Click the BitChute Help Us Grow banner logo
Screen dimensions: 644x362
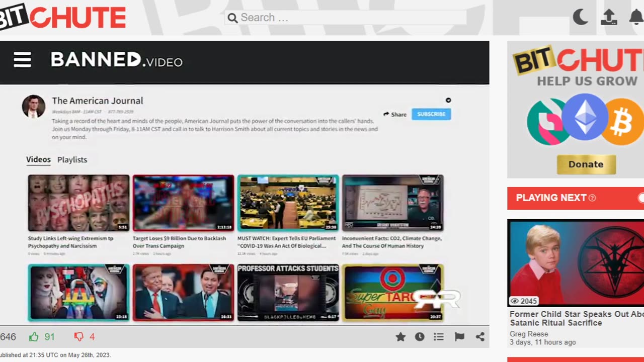click(x=578, y=60)
